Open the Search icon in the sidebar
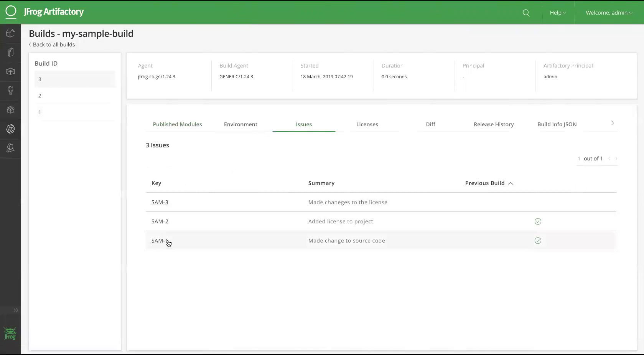 [x=10, y=91]
